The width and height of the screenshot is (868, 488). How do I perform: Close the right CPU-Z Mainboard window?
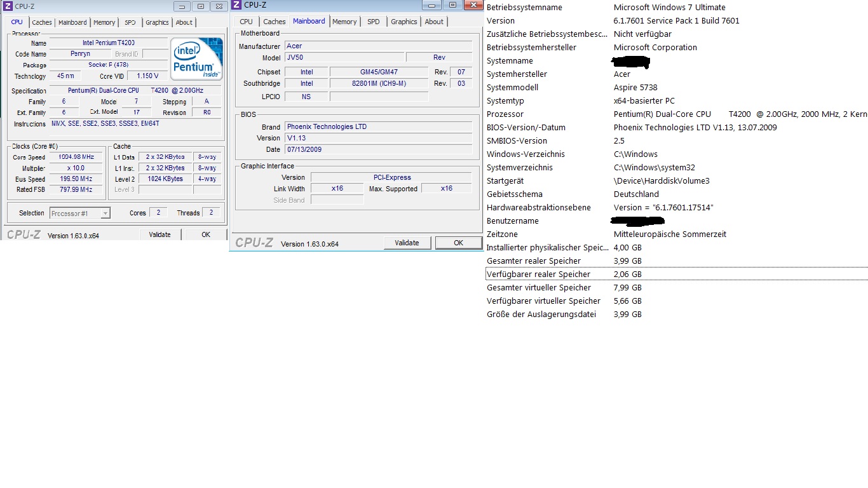click(472, 4)
